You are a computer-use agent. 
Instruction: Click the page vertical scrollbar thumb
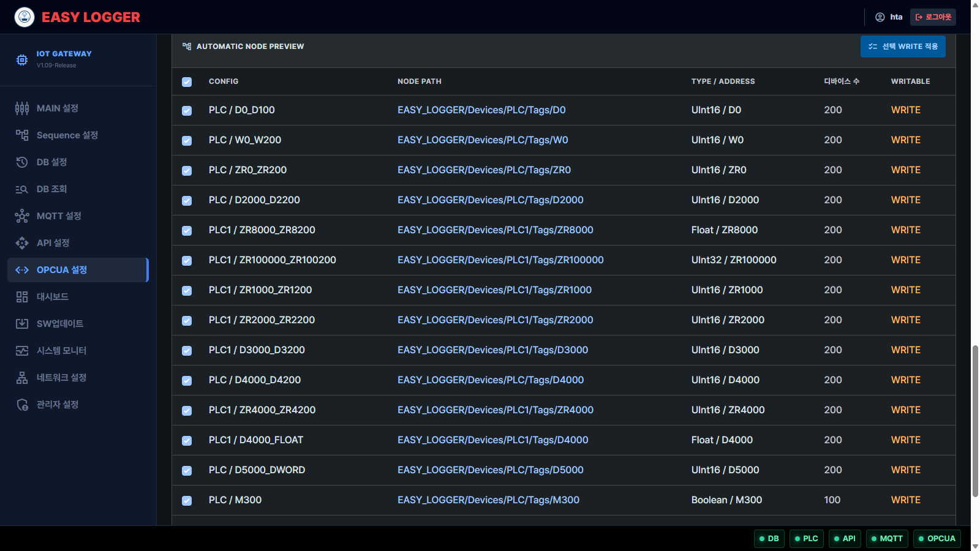975,421
